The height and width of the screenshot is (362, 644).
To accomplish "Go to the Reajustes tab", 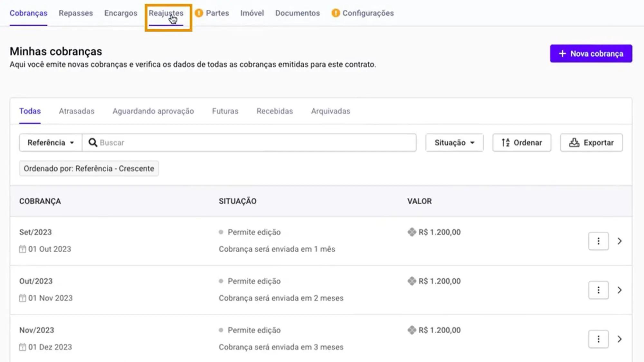I will coord(166,13).
